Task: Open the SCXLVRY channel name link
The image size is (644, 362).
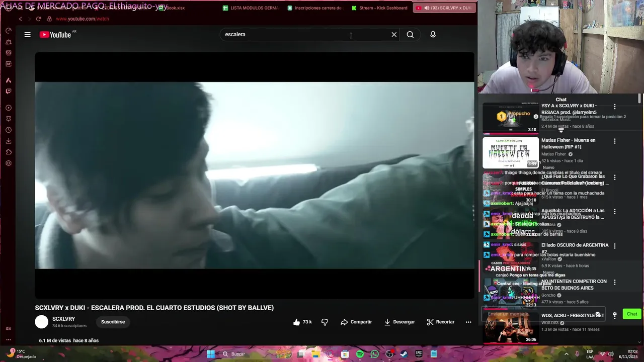Action: tap(64, 319)
